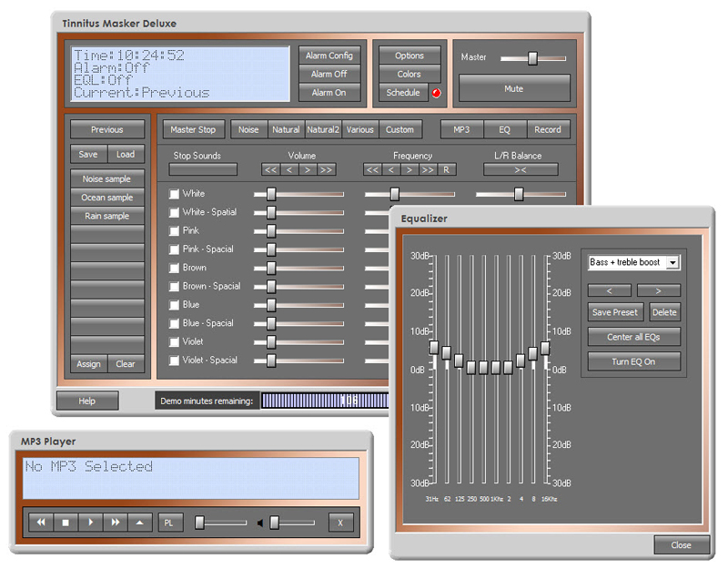Click the Help button

point(87,401)
